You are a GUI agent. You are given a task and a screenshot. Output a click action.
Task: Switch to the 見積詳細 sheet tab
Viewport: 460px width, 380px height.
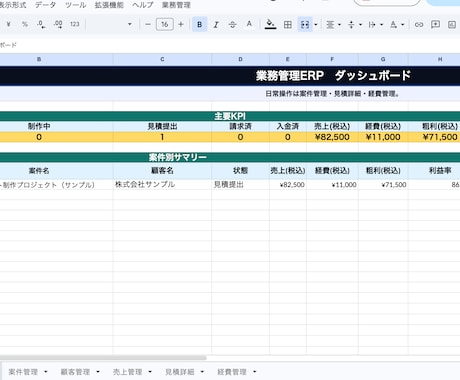pos(180,372)
